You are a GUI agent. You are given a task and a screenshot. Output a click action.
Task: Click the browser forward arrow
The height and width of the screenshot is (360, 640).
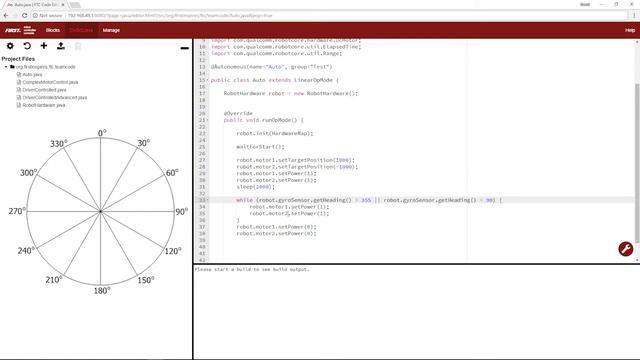click(15, 16)
